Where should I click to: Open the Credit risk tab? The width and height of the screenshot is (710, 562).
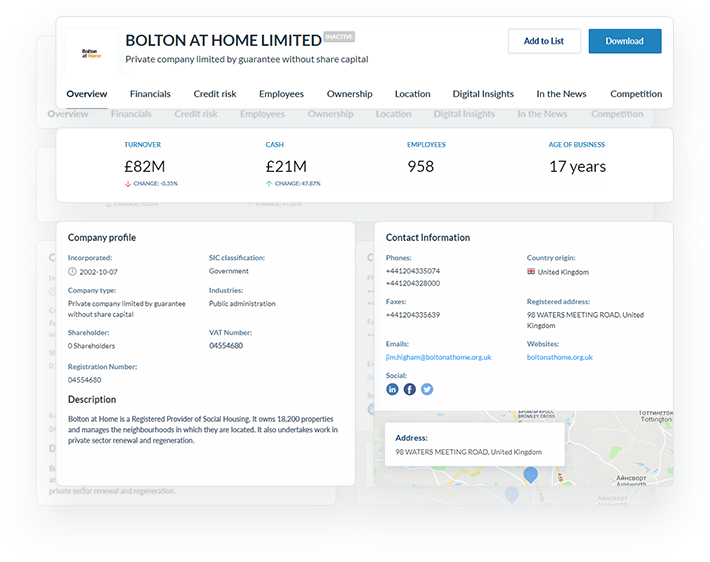[x=215, y=94]
